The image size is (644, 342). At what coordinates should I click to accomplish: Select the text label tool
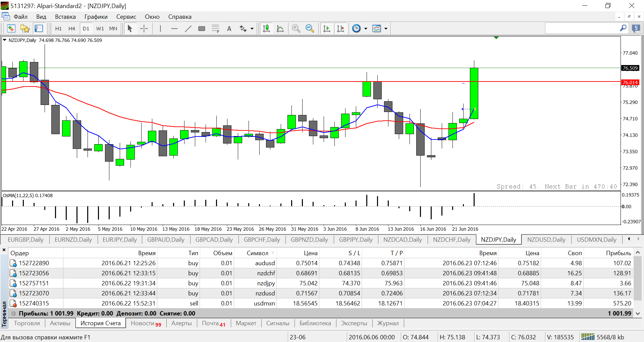pyautogui.click(x=229, y=28)
